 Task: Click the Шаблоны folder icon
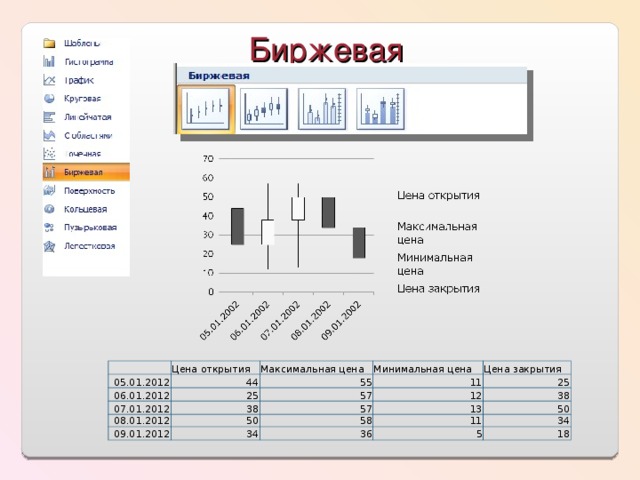49,43
